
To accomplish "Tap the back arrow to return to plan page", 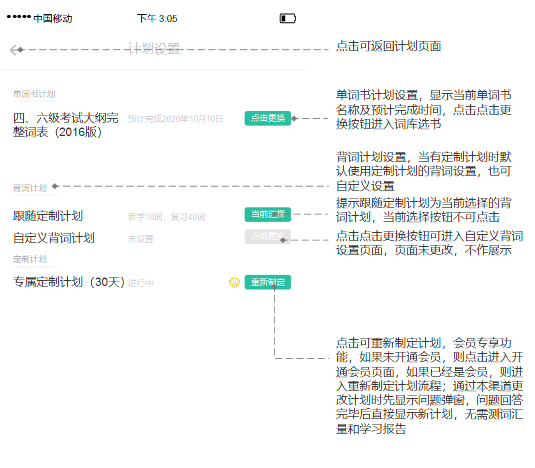I will point(15,50).
